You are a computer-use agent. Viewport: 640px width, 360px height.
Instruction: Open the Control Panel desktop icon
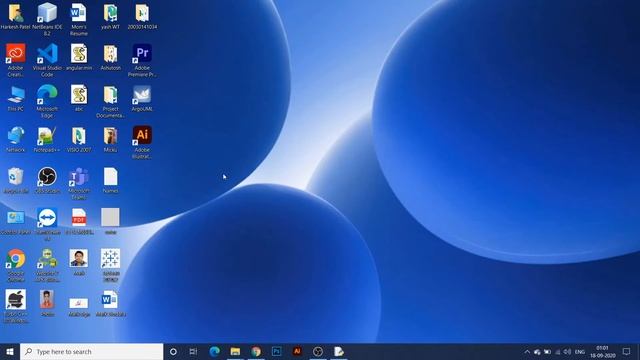[16, 218]
